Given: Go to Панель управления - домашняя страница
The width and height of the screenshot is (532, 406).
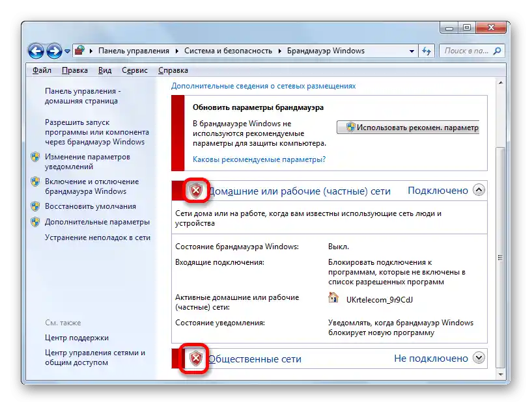Looking at the screenshot, I should click(83, 96).
